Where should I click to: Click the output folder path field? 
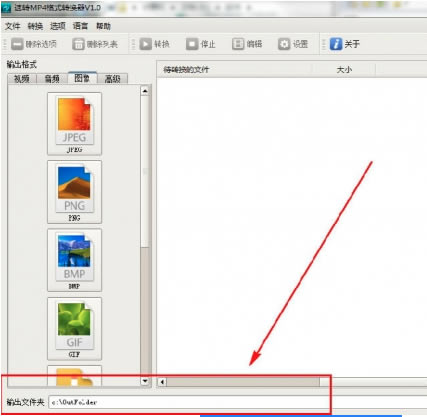pyautogui.click(x=237, y=402)
